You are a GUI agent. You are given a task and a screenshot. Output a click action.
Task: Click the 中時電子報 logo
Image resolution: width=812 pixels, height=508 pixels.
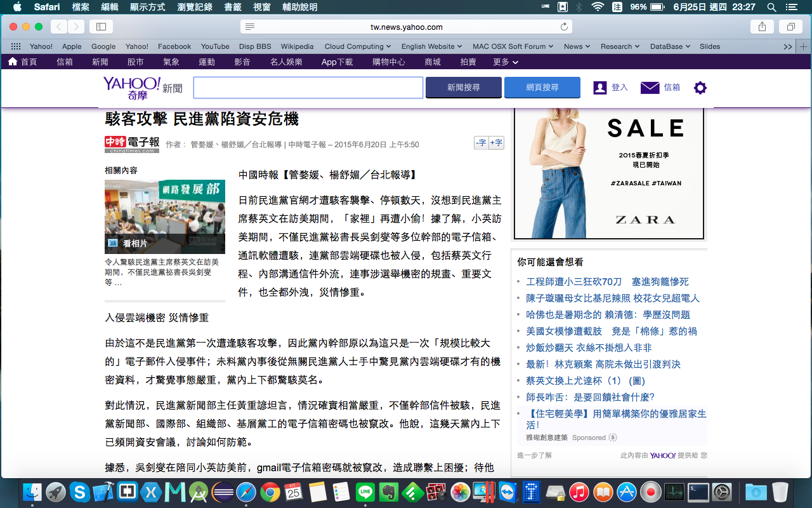point(132,144)
